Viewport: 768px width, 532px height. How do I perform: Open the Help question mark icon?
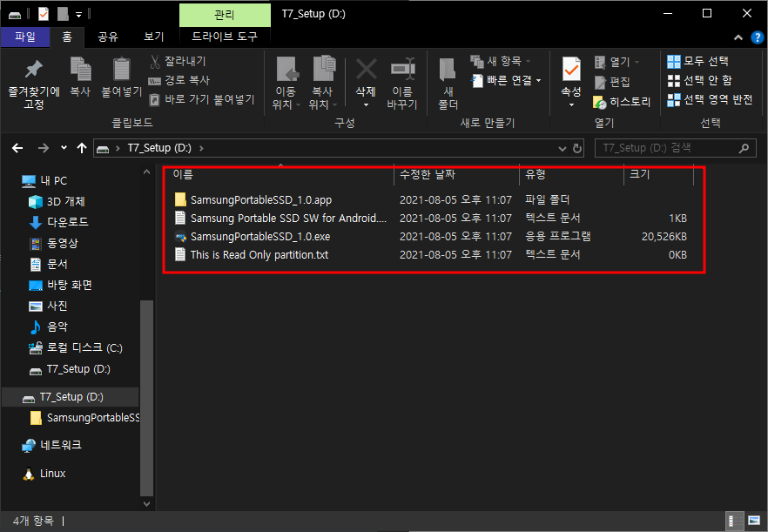(x=758, y=37)
